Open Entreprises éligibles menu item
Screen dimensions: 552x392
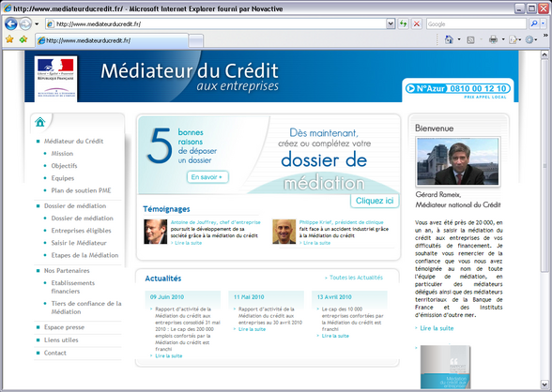81,231
